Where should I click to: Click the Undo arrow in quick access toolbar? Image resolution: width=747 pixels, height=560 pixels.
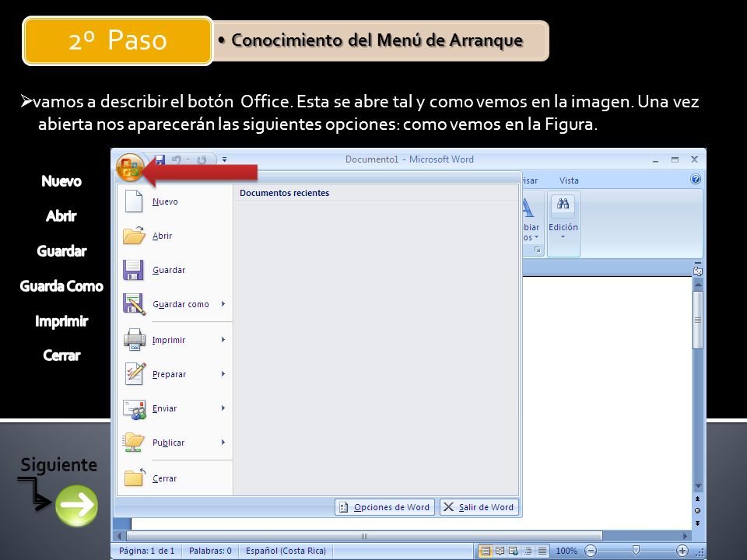click(x=177, y=159)
